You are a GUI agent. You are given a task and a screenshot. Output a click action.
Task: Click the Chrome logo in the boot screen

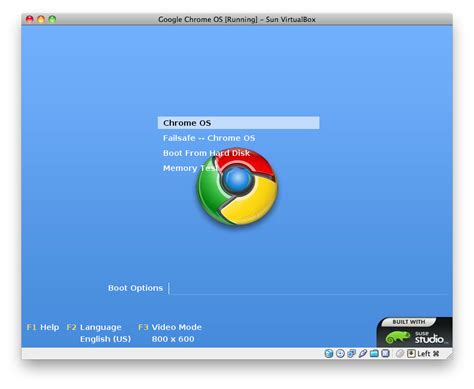[237, 187]
